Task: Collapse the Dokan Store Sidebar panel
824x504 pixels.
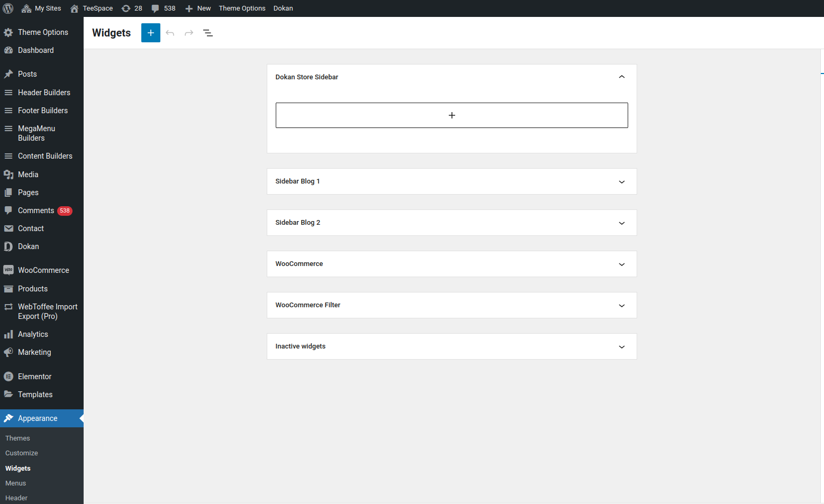Action: tap(622, 77)
